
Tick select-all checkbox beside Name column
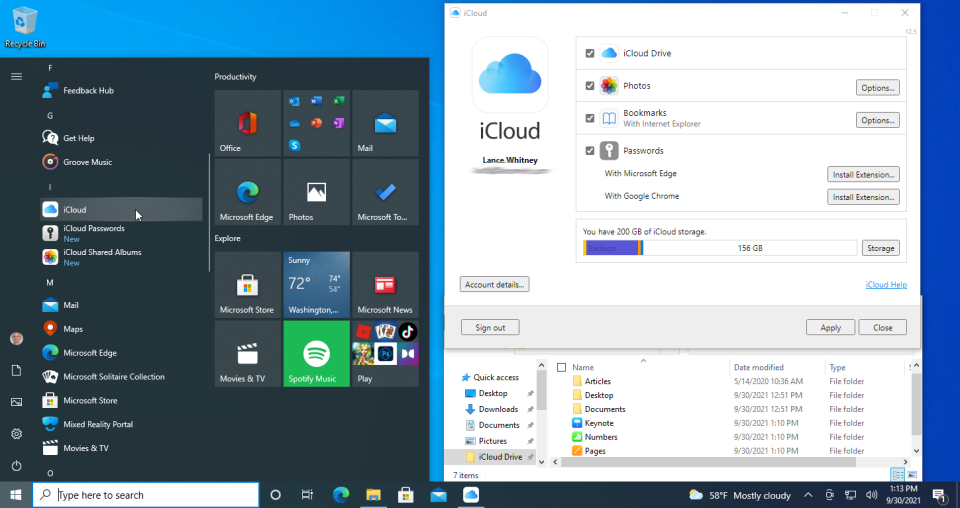(x=561, y=367)
